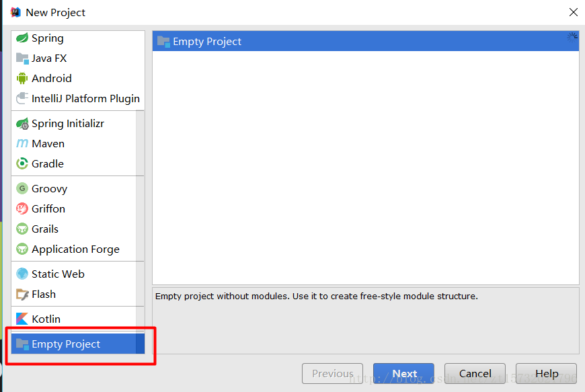Click the Next button
The width and height of the screenshot is (585, 392).
pyautogui.click(x=403, y=373)
